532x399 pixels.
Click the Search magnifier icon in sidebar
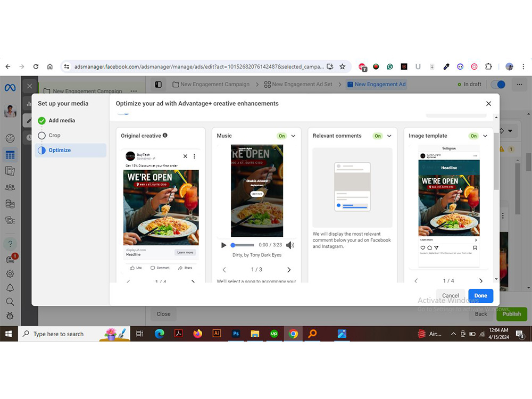click(x=10, y=302)
